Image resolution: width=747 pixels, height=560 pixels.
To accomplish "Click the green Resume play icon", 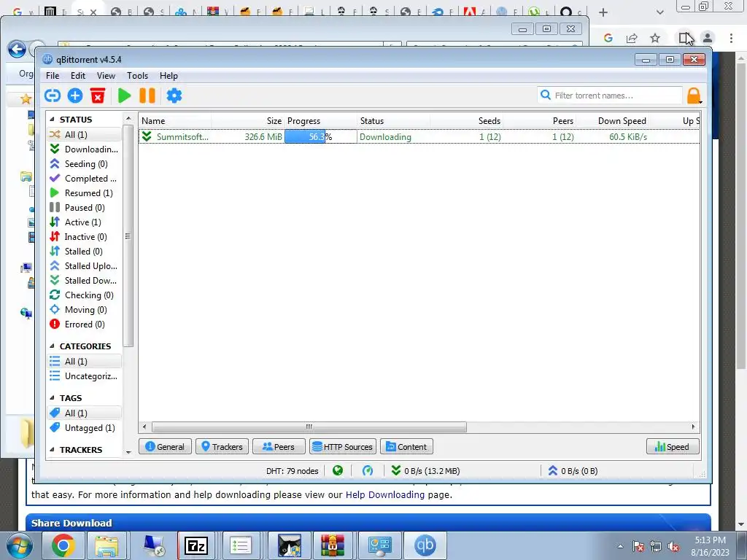I will [x=124, y=96].
